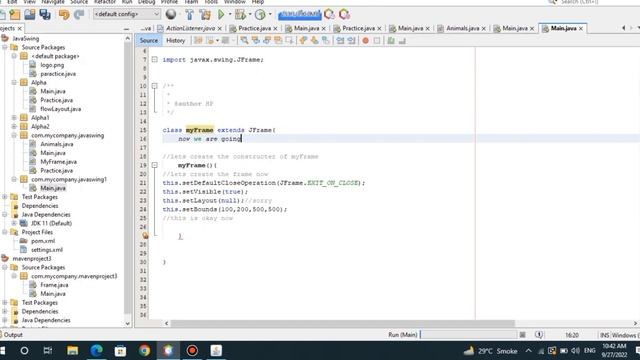Click the Build Project hammer icon

click(x=189, y=15)
